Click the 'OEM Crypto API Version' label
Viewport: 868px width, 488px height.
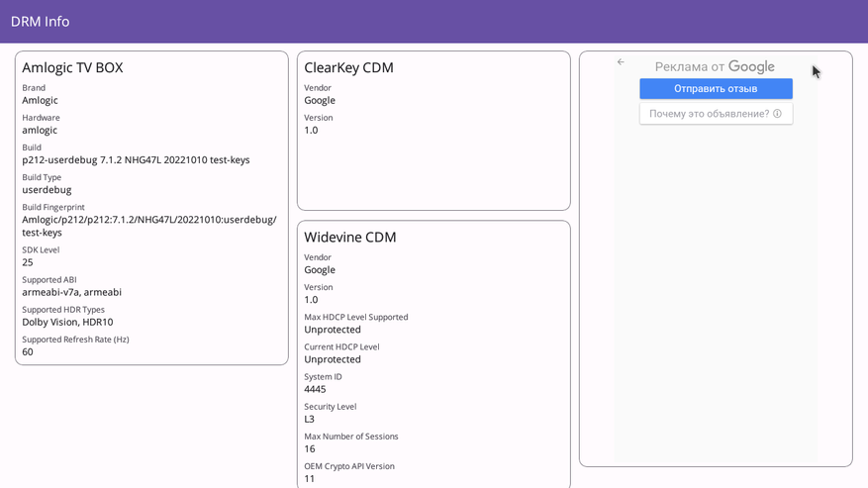coord(349,466)
